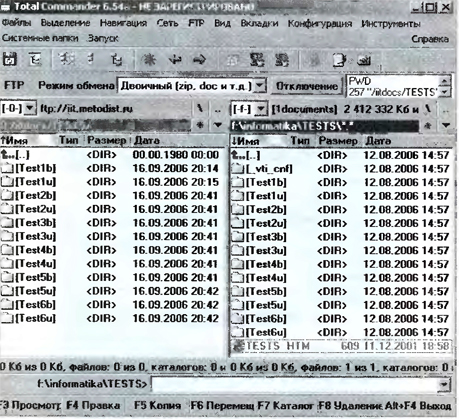Open the Справка menu
This screenshot has height=419, width=459.
430,39
